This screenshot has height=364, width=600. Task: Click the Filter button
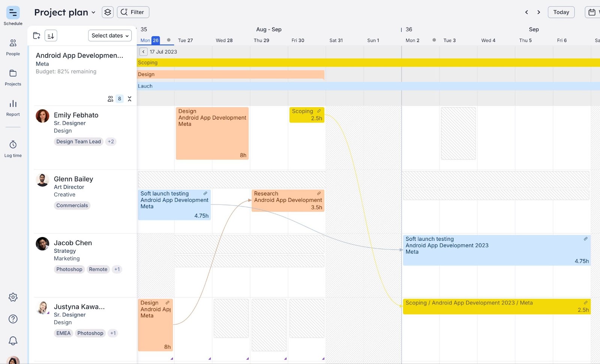(133, 12)
